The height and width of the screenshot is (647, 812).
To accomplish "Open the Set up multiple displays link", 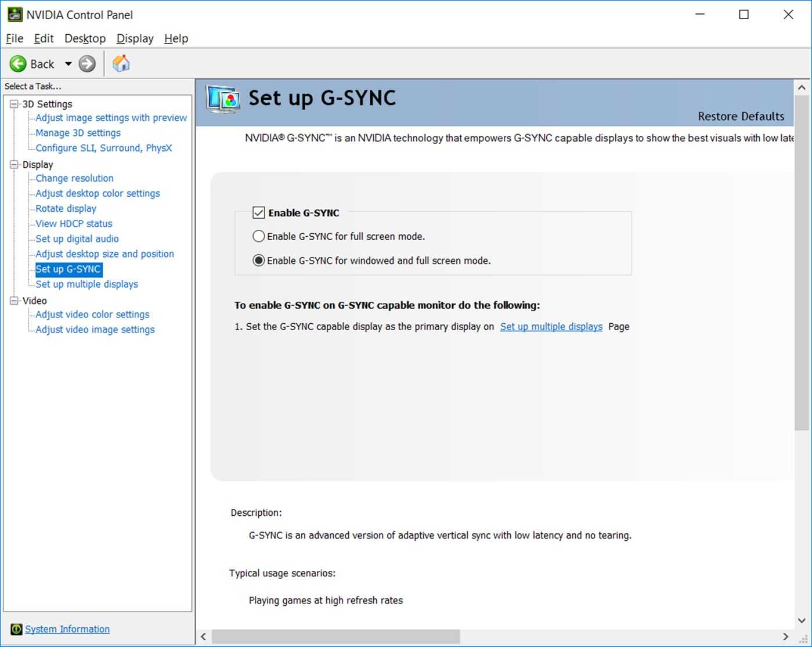I will pyautogui.click(x=550, y=326).
